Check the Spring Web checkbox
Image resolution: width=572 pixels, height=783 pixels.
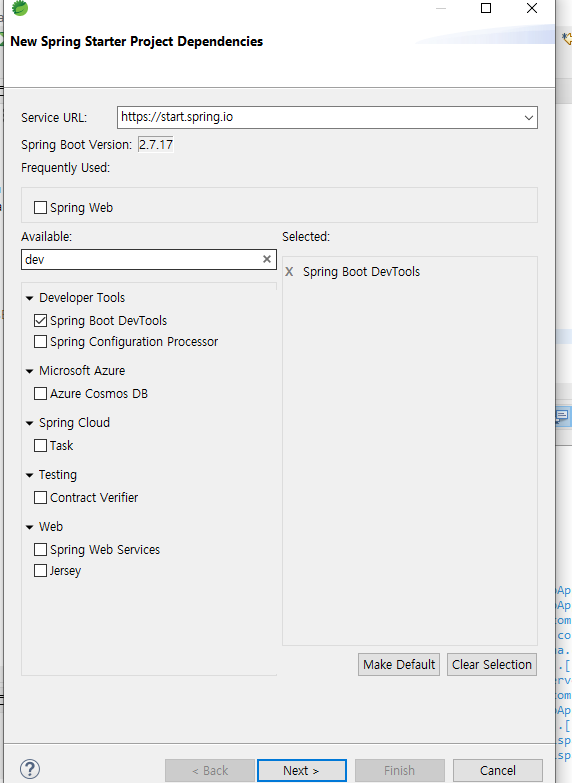[x=40, y=207]
